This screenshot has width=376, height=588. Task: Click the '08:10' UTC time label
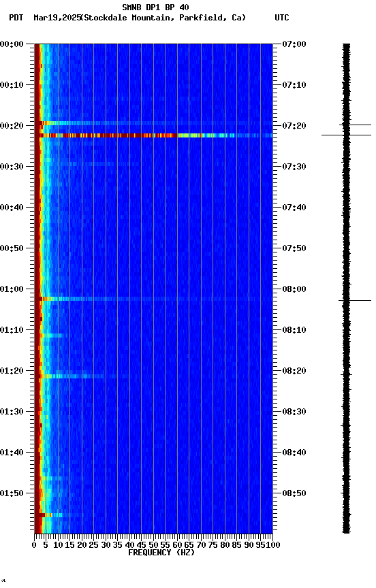[x=294, y=330]
